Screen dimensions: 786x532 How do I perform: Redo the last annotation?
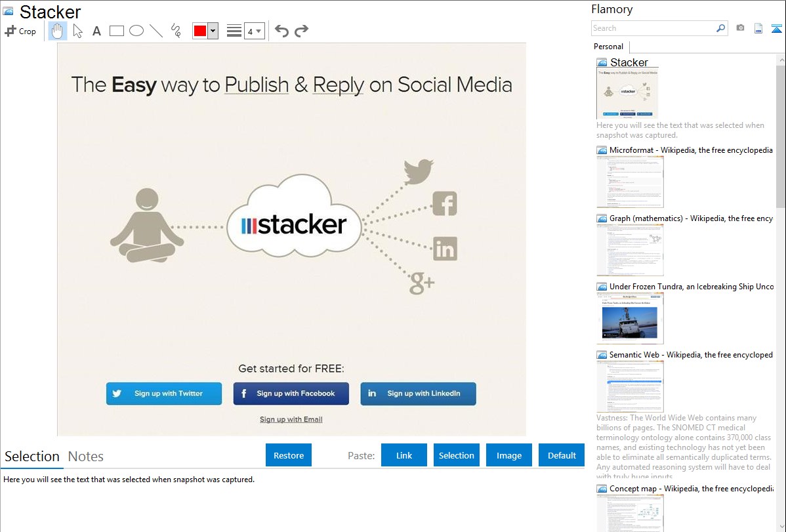tap(301, 31)
